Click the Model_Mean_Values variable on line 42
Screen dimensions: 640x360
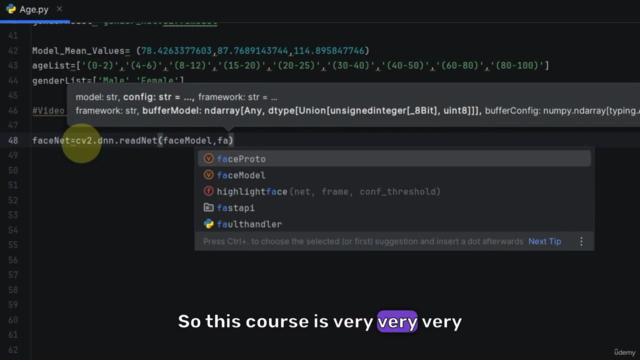pyautogui.click(x=78, y=51)
